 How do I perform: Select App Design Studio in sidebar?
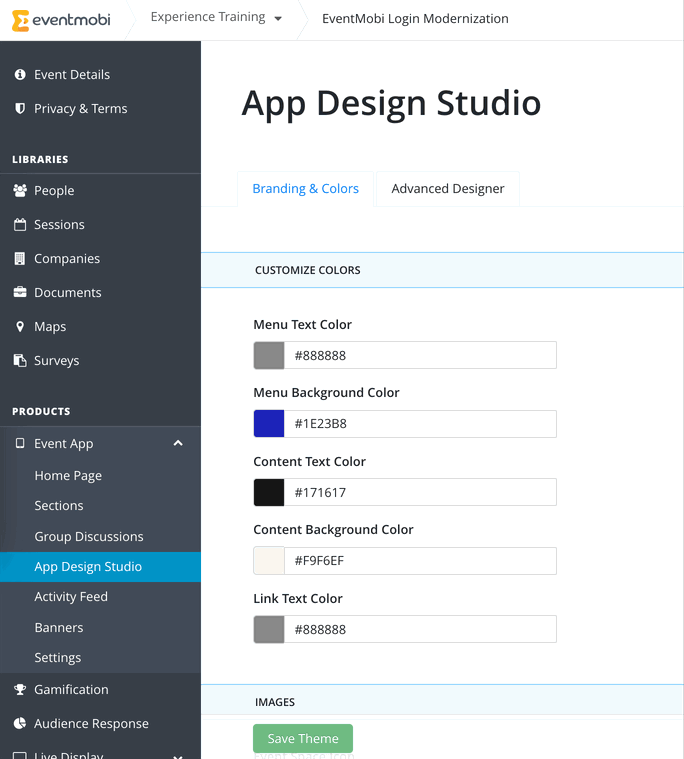pyautogui.click(x=100, y=567)
